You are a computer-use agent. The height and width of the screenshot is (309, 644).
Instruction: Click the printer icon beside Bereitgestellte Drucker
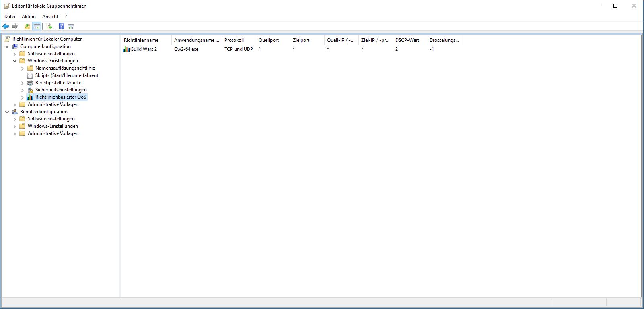coord(30,83)
